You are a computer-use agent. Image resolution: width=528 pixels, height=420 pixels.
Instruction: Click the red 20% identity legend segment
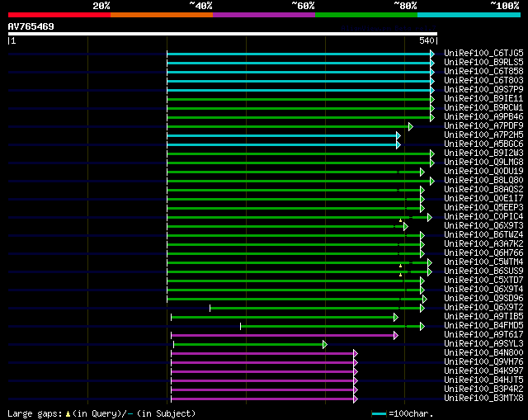(x=59, y=15)
